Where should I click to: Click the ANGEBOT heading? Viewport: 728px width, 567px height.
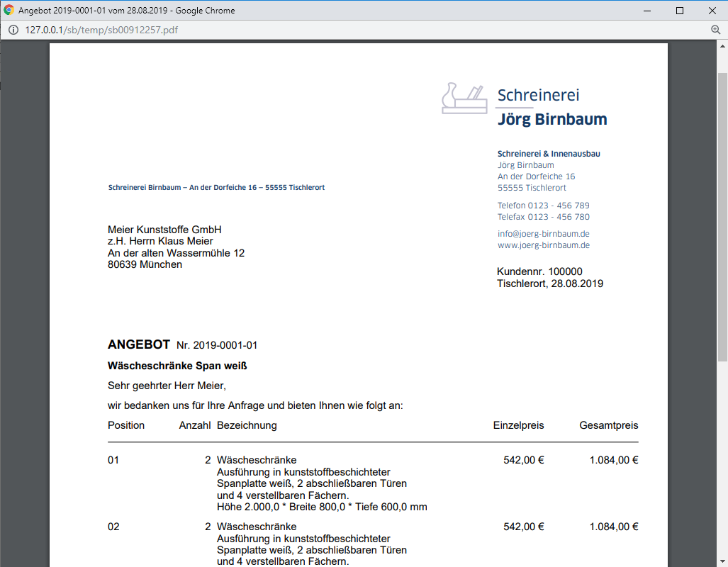tap(139, 345)
